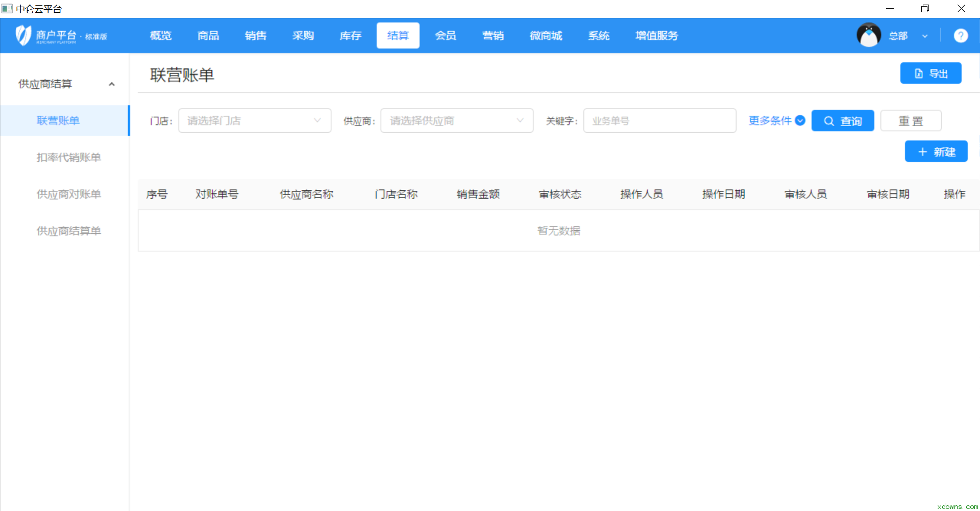Open the 微商城 top menu
The image size is (980, 511).
click(x=546, y=36)
